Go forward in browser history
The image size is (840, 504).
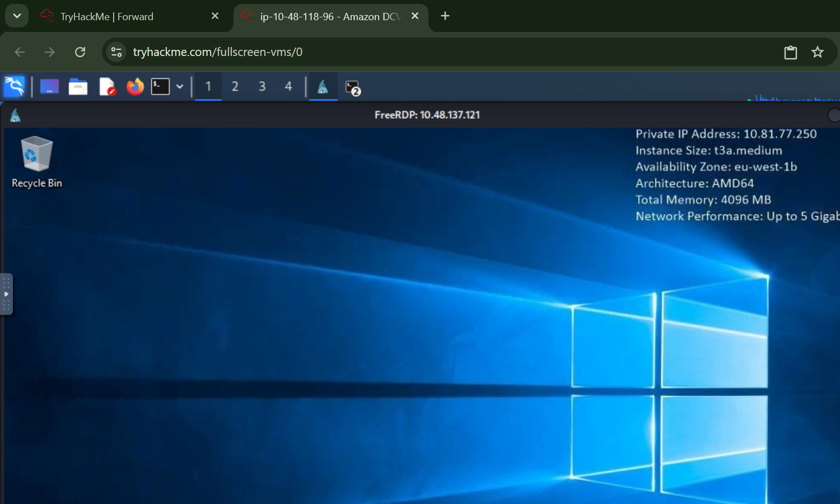[x=50, y=52]
